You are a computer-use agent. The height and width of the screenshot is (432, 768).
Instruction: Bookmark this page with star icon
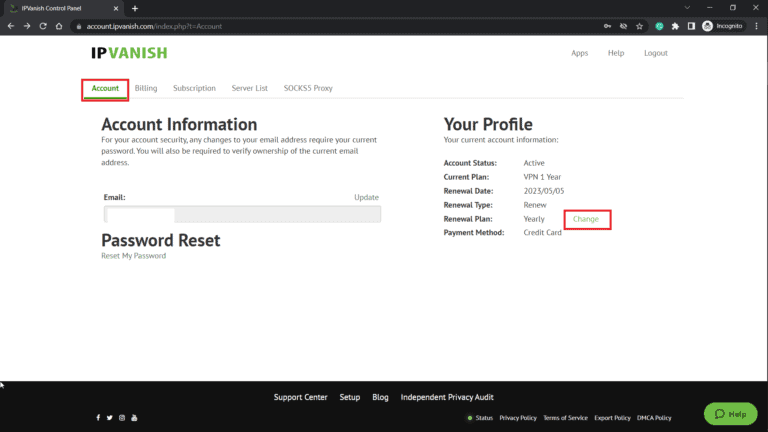click(639, 26)
